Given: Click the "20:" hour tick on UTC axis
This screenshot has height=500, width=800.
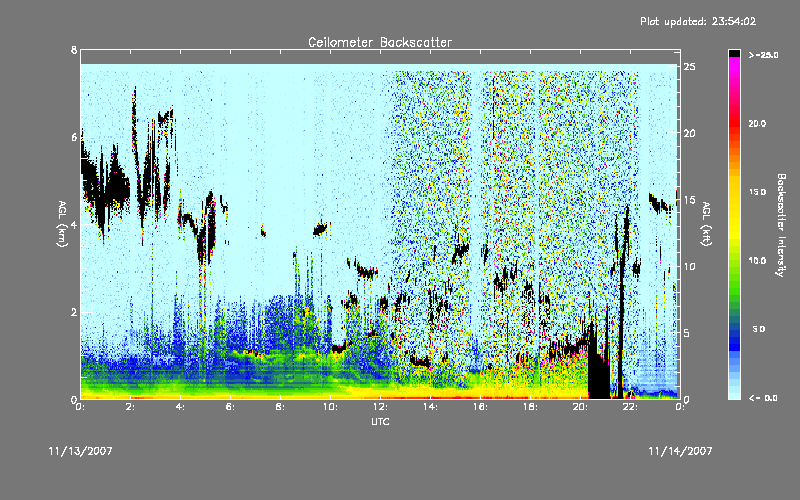Looking at the screenshot, I should [x=580, y=407].
